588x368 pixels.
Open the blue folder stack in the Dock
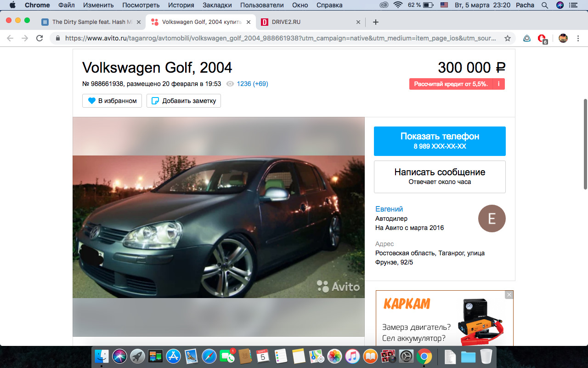click(468, 356)
